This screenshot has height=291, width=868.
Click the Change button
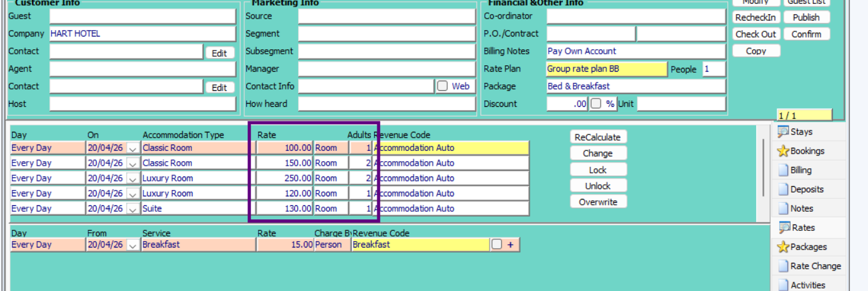pos(598,153)
